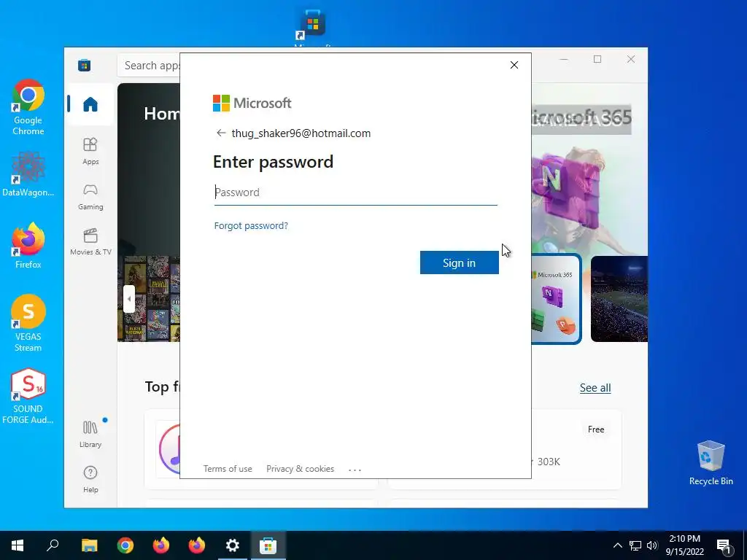747x560 pixels.
Task: Select the Microsoft 365 carousel thumbnail
Action: pyautogui.click(x=556, y=299)
